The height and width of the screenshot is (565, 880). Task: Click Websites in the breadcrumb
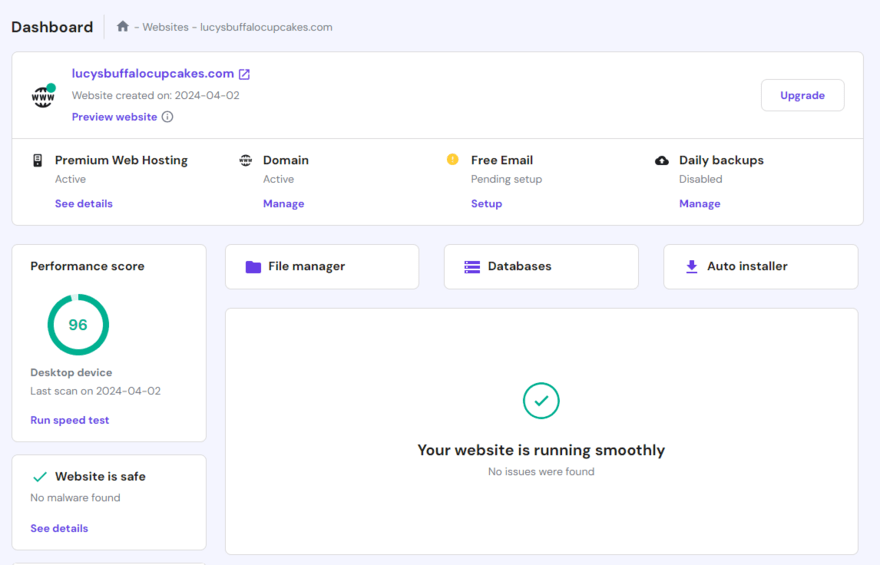tap(165, 27)
